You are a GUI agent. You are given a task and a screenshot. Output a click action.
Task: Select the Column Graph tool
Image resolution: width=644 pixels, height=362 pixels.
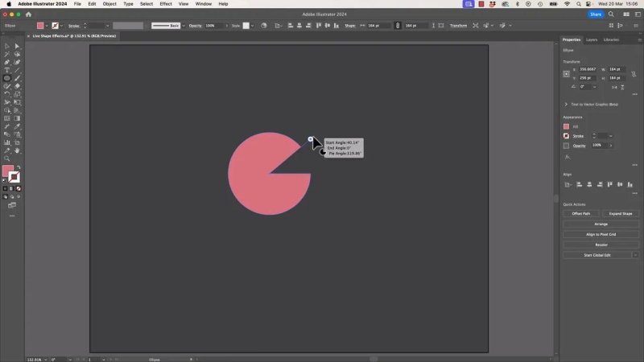[7, 142]
